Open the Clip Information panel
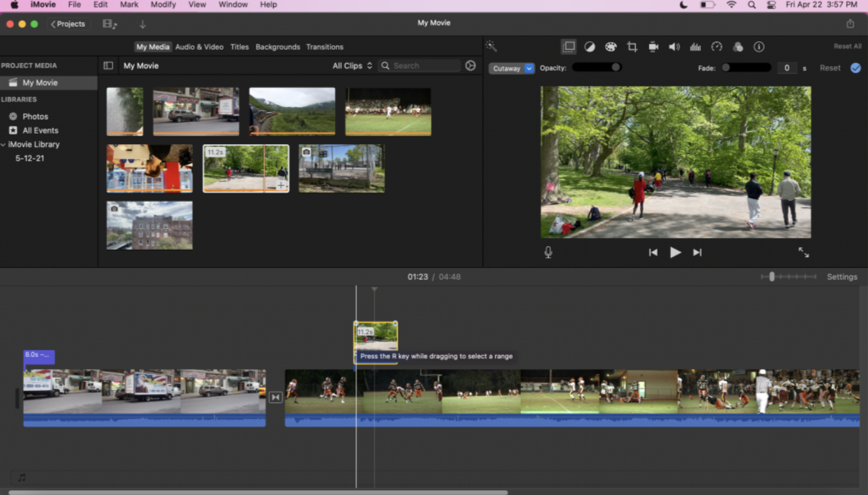This screenshot has height=495, width=868. [x=759, y=47]
